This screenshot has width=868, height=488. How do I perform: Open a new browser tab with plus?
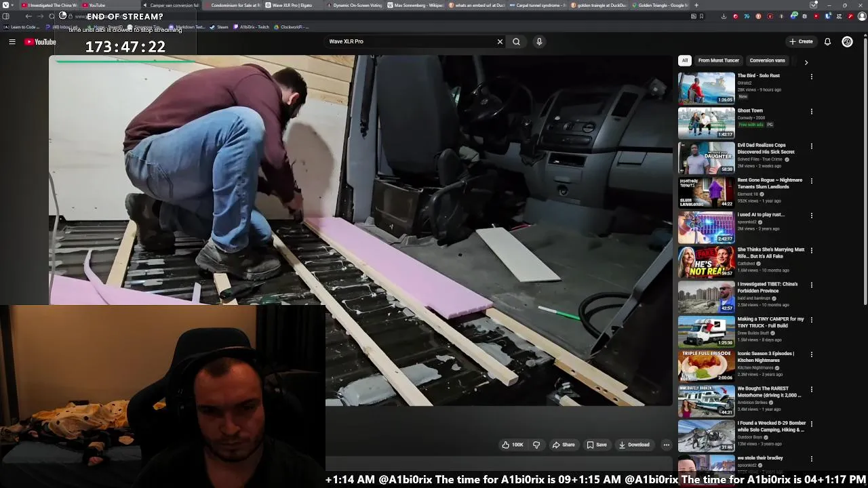[x=696, y=5]
